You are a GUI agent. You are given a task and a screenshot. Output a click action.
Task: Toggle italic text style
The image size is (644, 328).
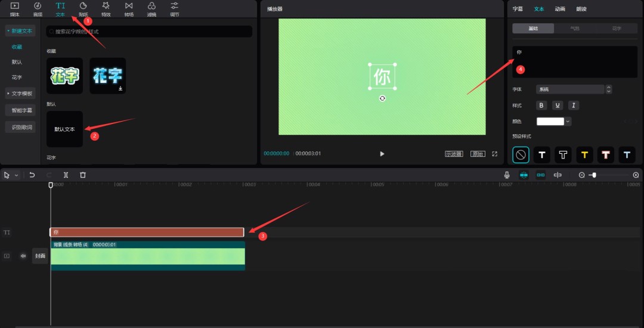pos(573,106)
